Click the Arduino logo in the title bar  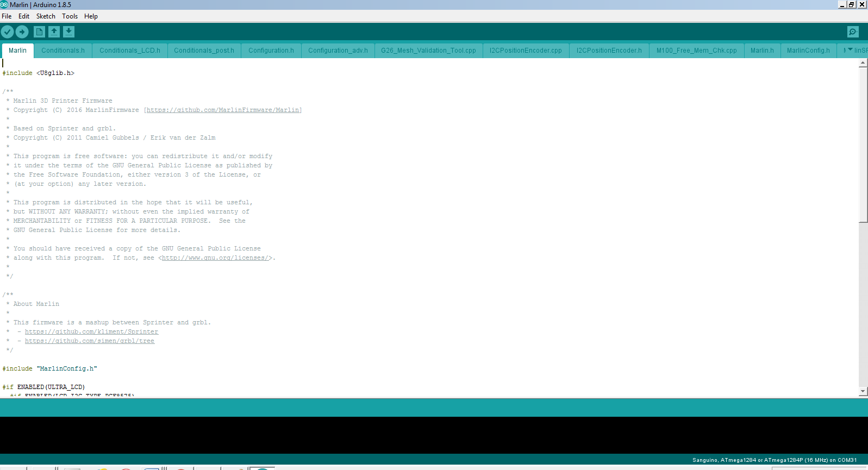pyautogui.click(x=4, y=4)
